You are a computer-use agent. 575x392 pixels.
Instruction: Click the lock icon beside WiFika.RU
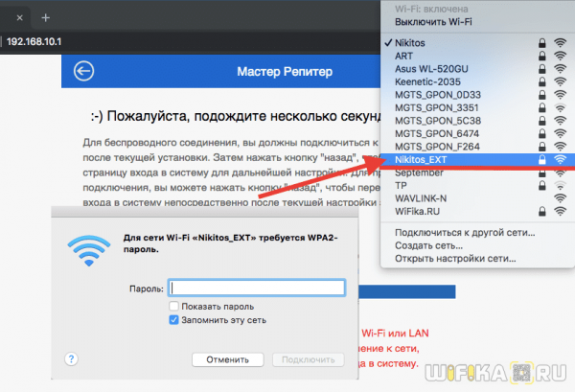click(542, 211)
